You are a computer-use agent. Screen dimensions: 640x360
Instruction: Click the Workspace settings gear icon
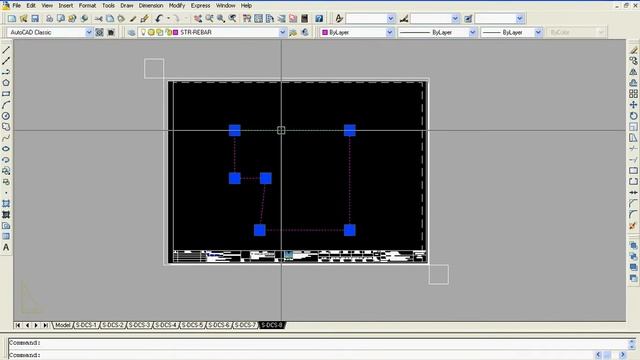[99, 32]
